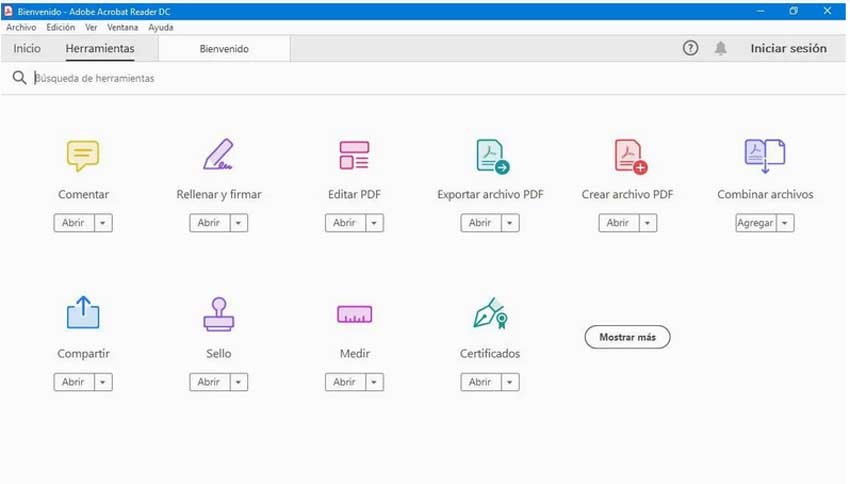The image size is (850, 484).
Task: Click the Adobe Acrobat title bar logo
Action: (8, 11)
